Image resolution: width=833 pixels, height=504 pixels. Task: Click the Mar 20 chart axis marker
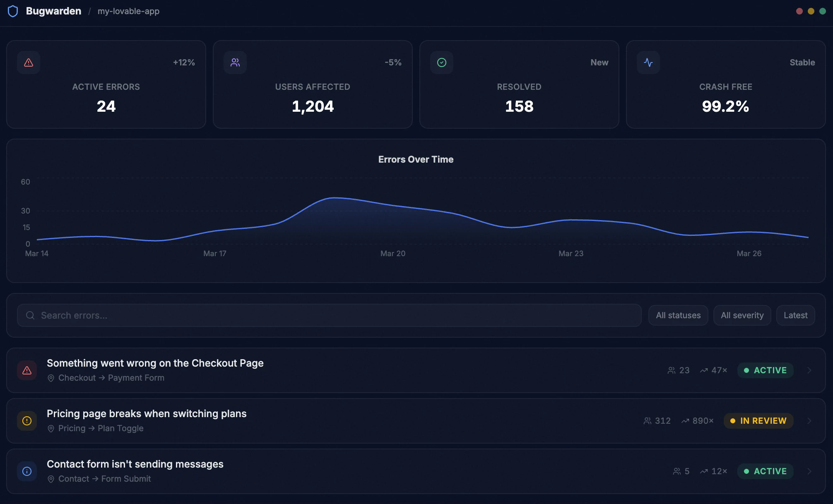coord(392,253)
